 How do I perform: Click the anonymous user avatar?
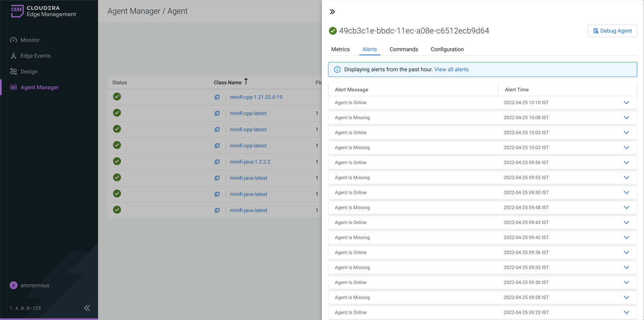pyautogui.click(x=13, y=285)
